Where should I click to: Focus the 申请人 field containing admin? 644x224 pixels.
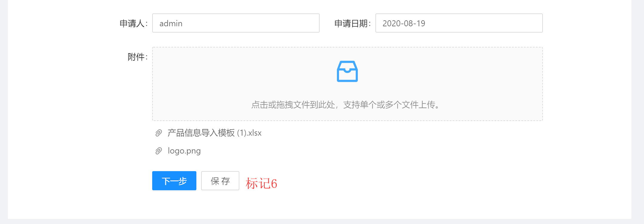236,23
